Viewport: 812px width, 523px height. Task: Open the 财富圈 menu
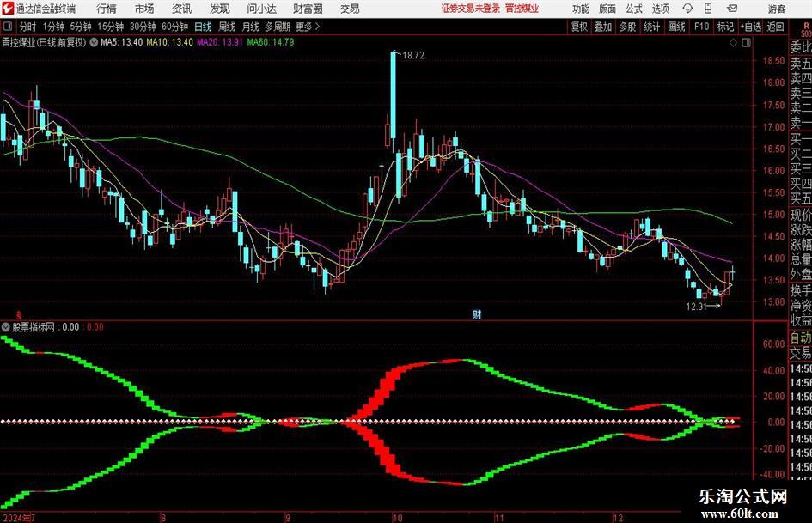pyautogui.click(x=308, y=9)
